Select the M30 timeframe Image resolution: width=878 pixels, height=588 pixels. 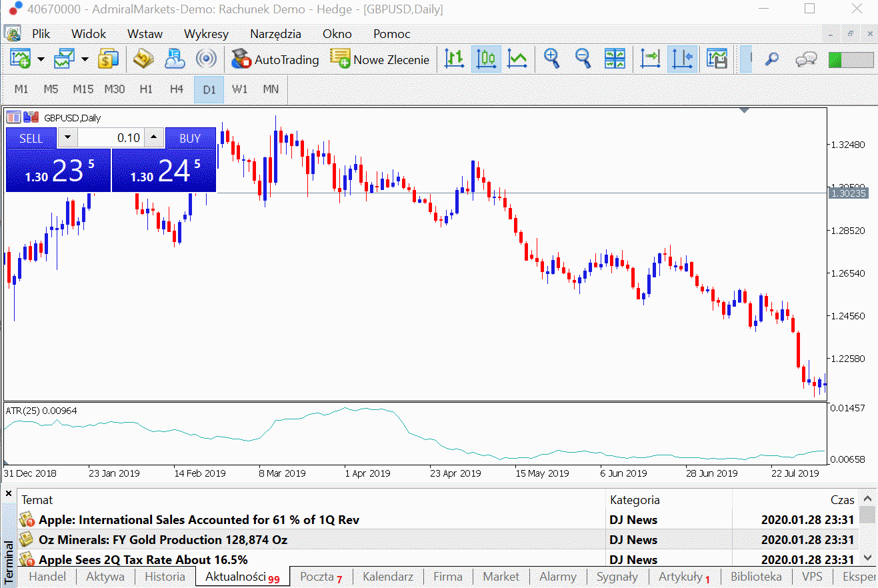pyautogui.click(x=114, y=89)
